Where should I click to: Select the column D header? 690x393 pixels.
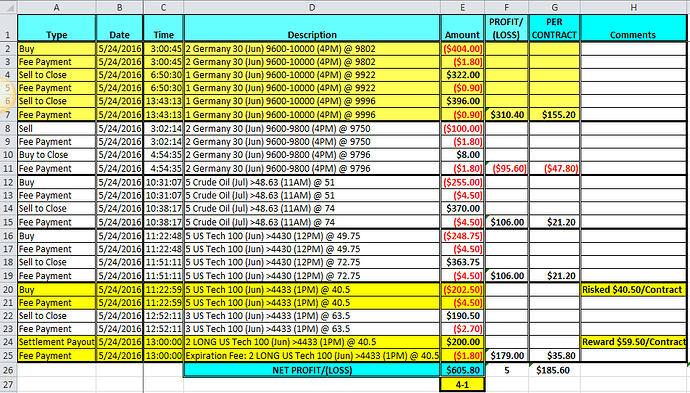(x=312, y=7)
